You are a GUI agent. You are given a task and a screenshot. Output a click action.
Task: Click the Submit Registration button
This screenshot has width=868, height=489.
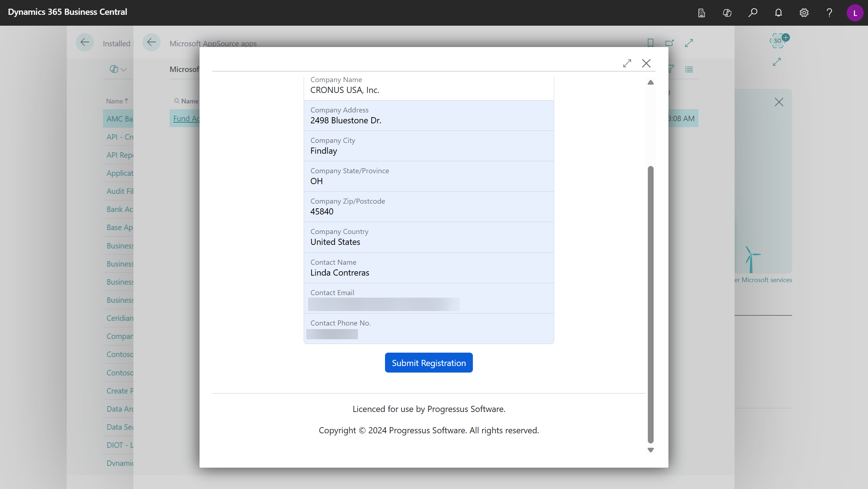428,363
